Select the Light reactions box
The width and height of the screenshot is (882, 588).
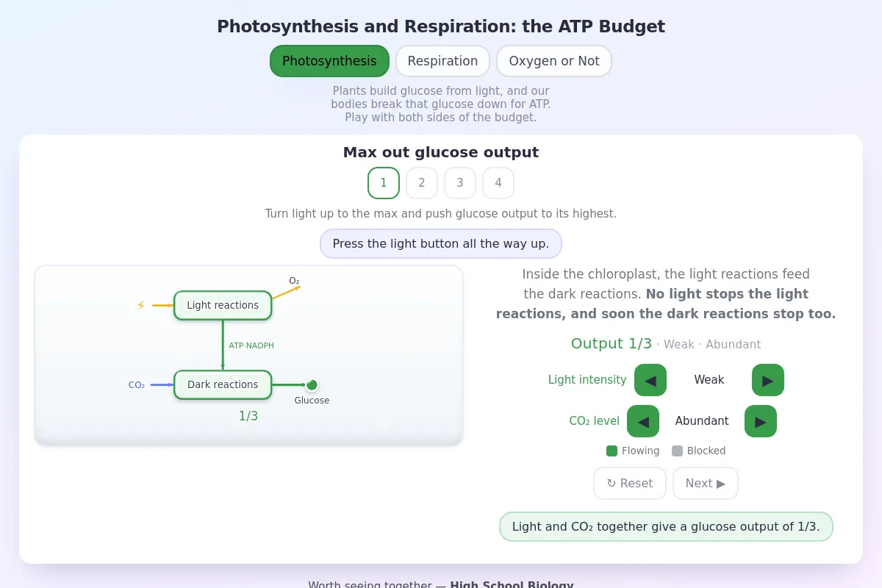coord(223,305)
